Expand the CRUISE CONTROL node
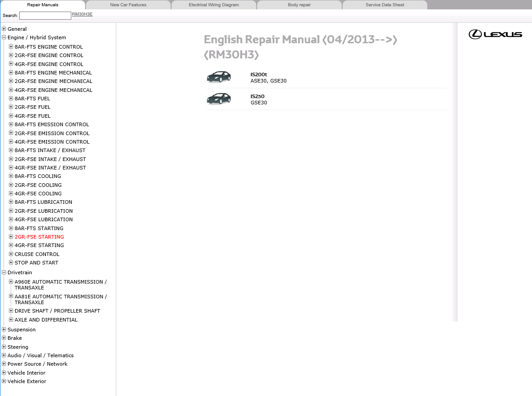The height and width of the screenshot is (396, 532). point(11,254)
